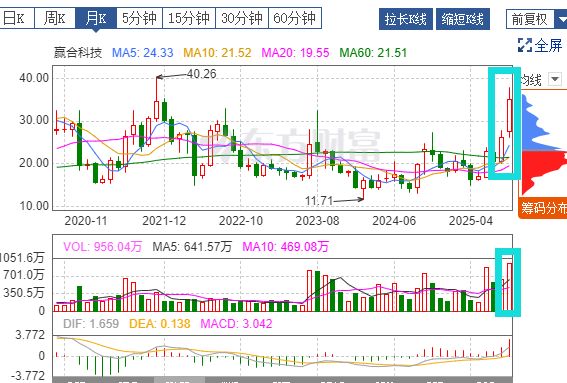567x383 pixels.
Task: Click the 拉长K线 button
Action: click(x=406, y=19)
